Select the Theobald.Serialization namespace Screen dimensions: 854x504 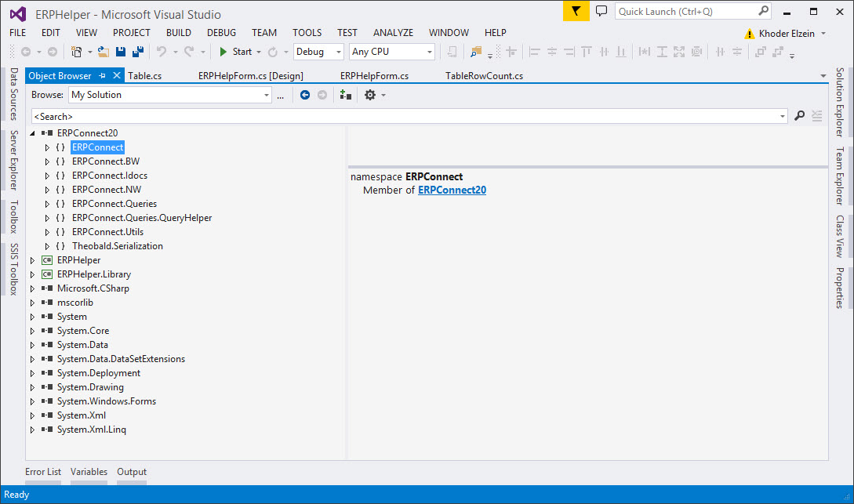tap(117, 246)
